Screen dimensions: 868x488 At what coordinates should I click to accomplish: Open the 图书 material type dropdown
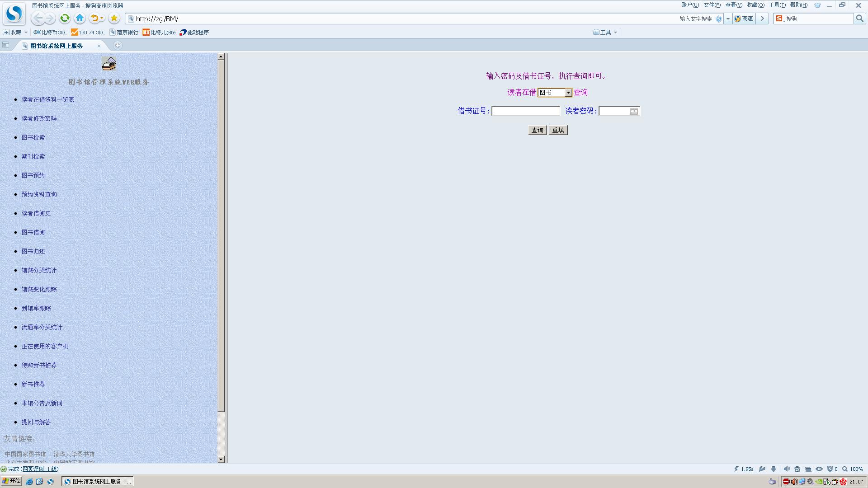[x=555, y=93]
